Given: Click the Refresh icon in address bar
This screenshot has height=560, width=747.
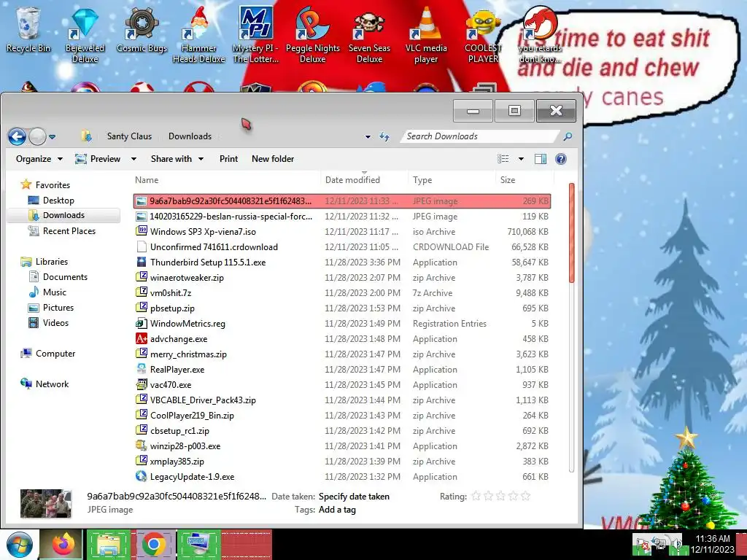Looking at the screenshot, I should [x=384, y=136].
